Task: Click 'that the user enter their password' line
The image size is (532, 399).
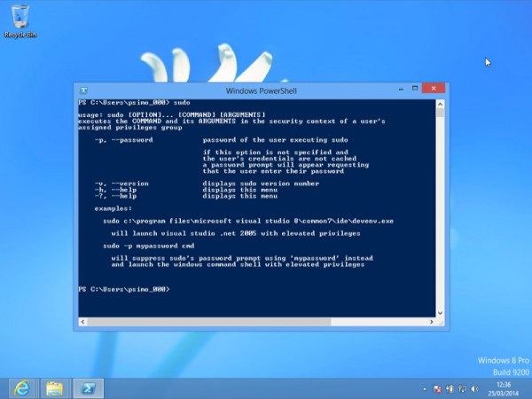Action: pyautogui.click(x=273, y=171)
